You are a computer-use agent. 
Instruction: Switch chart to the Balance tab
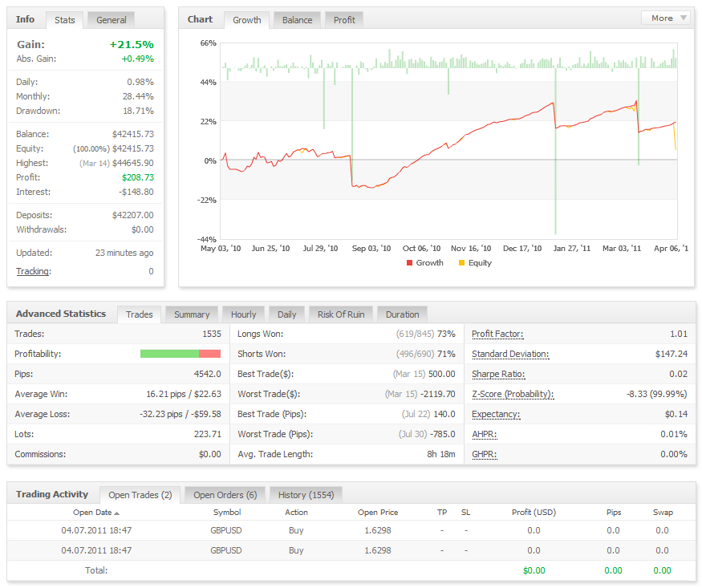[x=297, y=20]
